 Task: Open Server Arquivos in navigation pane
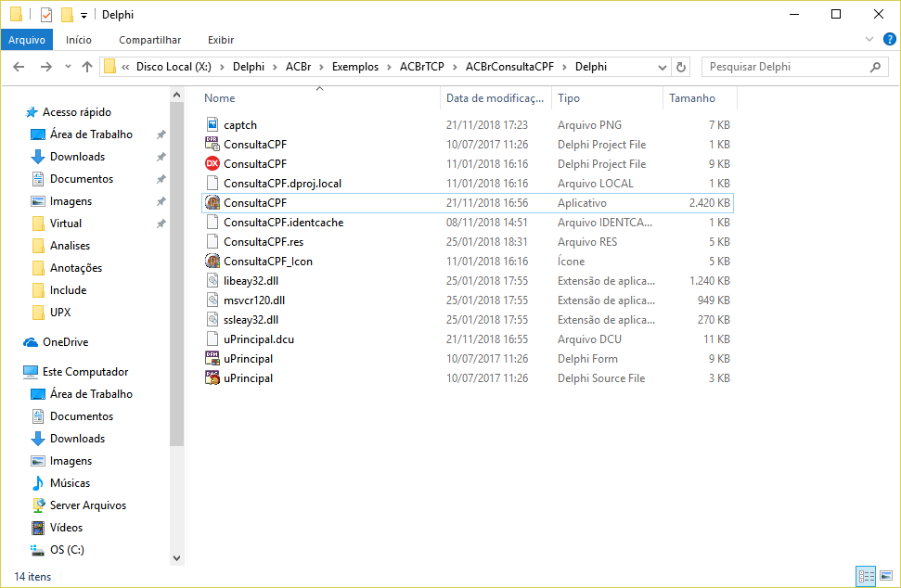coord(88,505)
